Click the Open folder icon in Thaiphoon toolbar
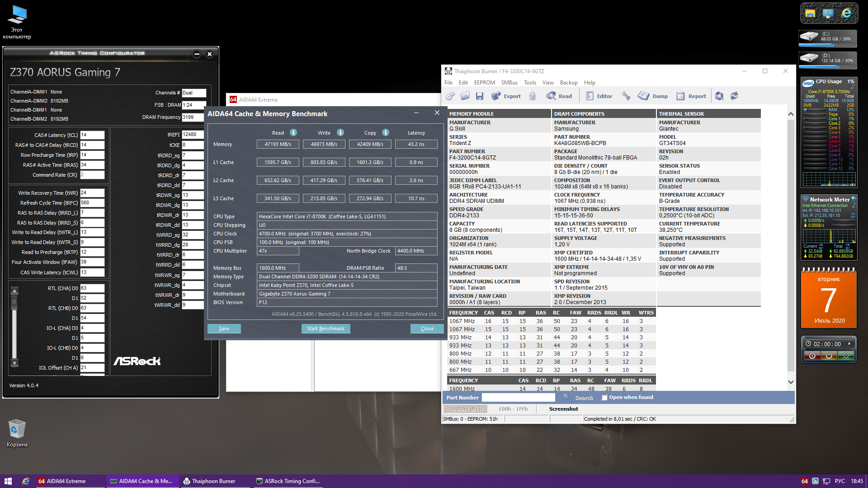 pos(465,96)
